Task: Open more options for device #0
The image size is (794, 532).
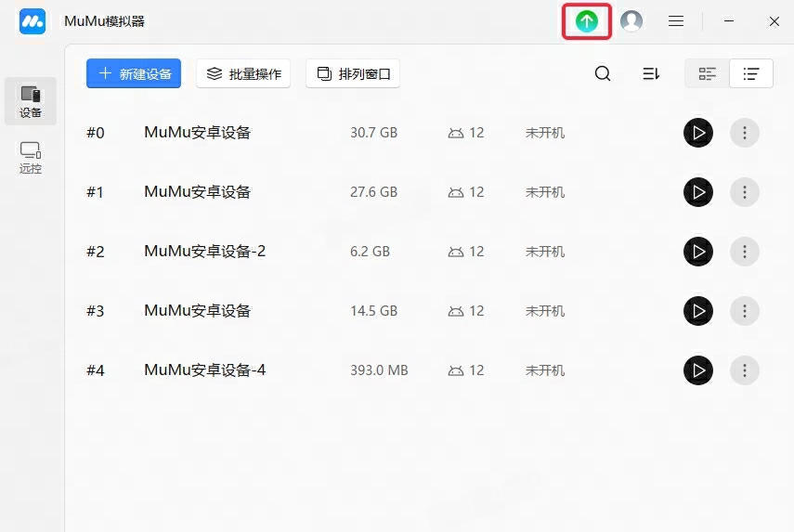Action: click(x=744, y=133)
